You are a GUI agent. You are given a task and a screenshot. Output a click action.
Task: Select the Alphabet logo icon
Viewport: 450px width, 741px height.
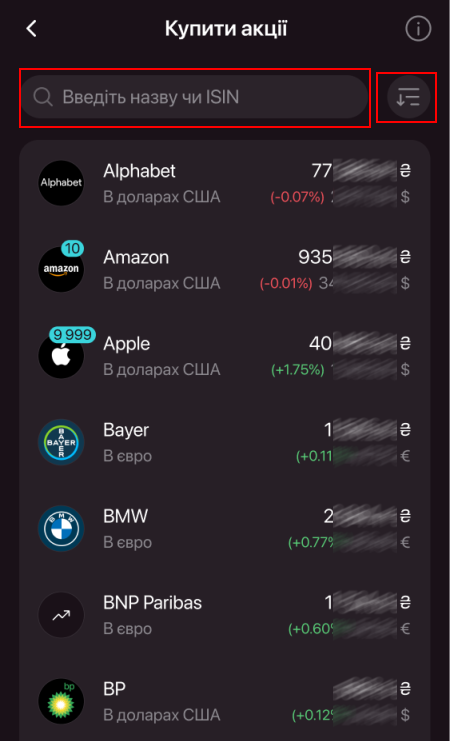(61, 182)
